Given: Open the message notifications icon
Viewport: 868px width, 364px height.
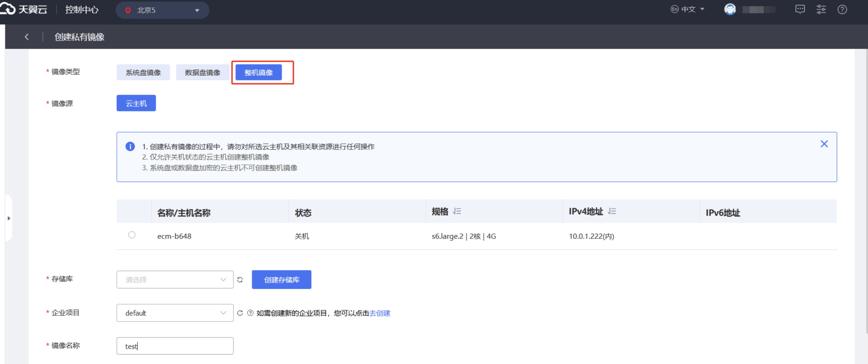Looking at the screenshot, I should 800,10.
